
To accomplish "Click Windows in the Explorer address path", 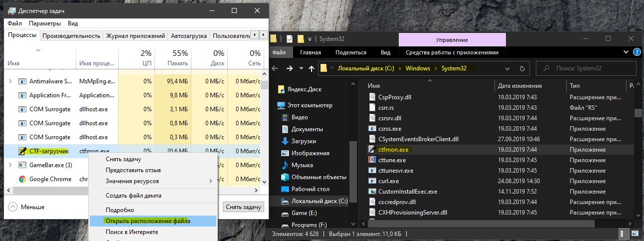I will [418, 68].
